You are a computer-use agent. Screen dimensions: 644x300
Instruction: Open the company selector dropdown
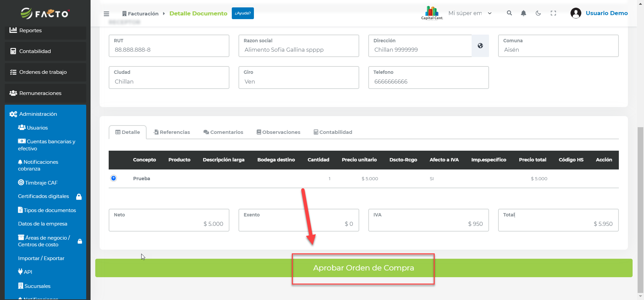click(470, 13)
